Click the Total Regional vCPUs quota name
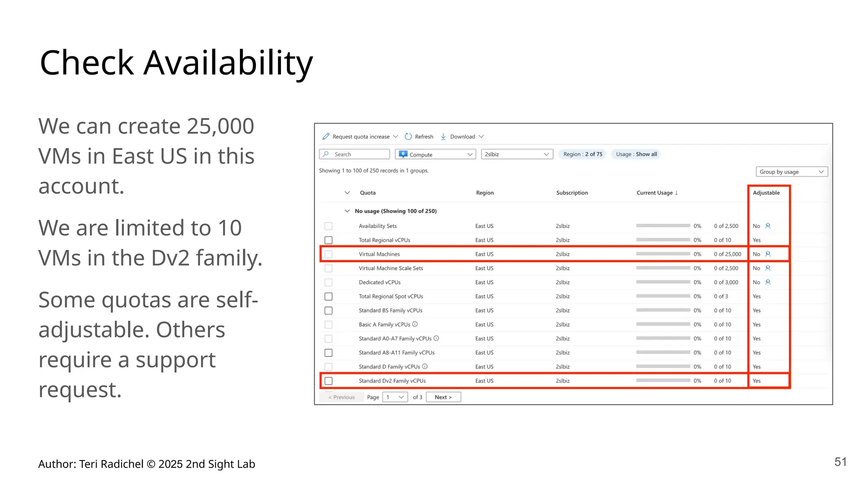 (x=384, y=240)
